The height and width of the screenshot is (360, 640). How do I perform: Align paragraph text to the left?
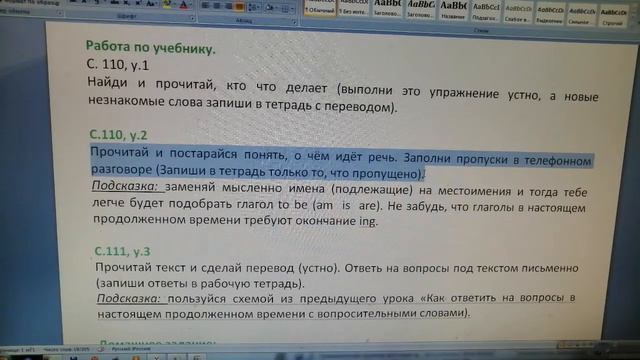point(205,6)
